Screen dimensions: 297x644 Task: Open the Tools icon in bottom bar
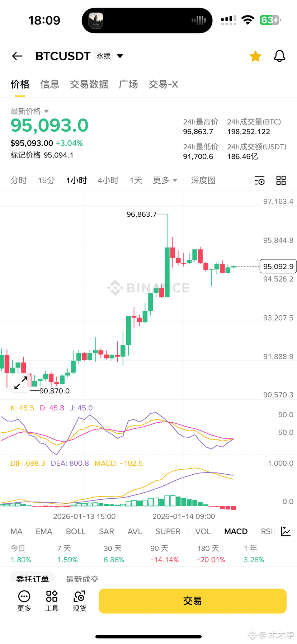pyautogui.click(x=52, y=601)
